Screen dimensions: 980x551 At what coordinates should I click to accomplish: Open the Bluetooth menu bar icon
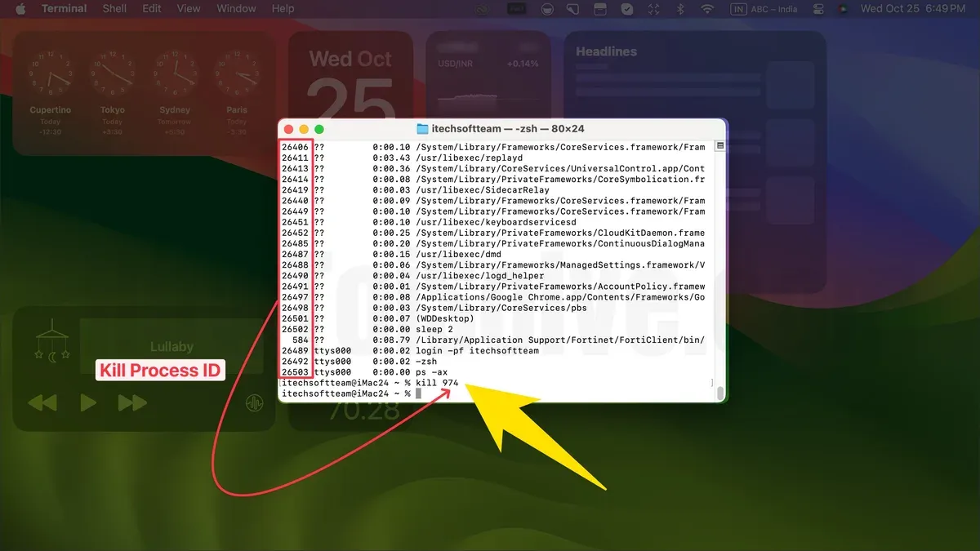point(679,9)
